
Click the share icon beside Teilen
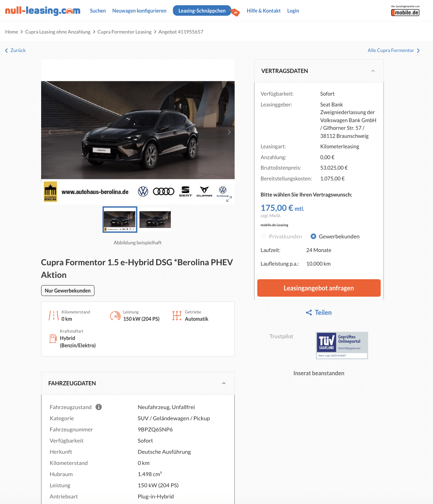(309, 313)
